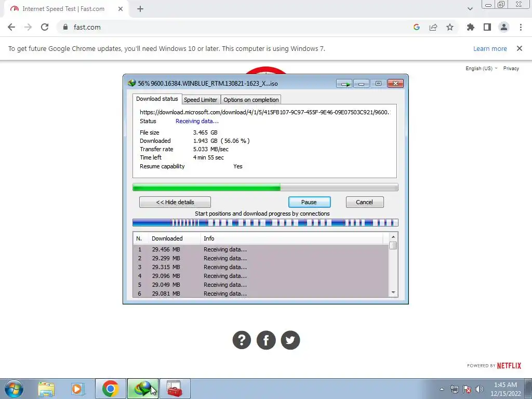The height and width of the screenshot is (399, 532).
Task: Click the IDM green arrow title button
Action: (344, 84)
